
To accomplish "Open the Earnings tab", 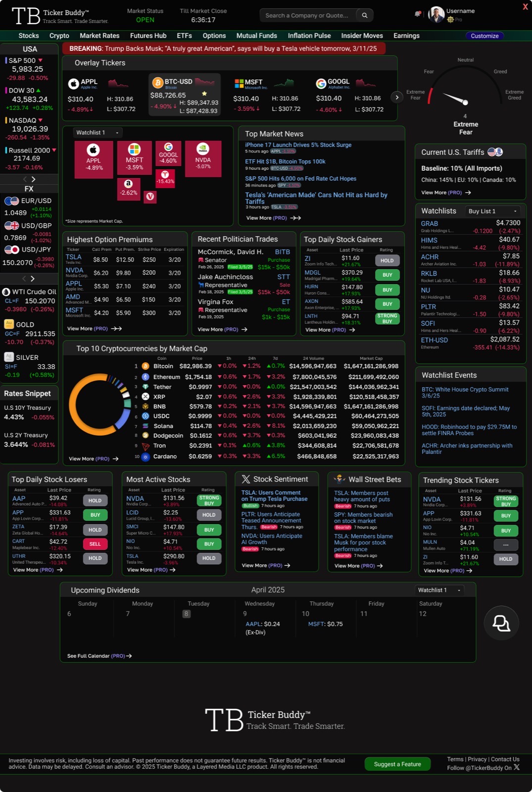I will pos(406,36).
